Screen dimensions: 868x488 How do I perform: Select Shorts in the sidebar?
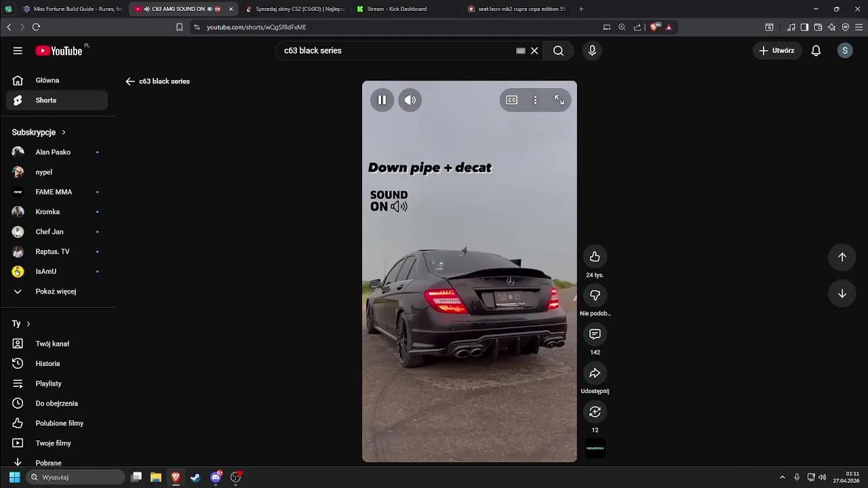coord(57,100)
